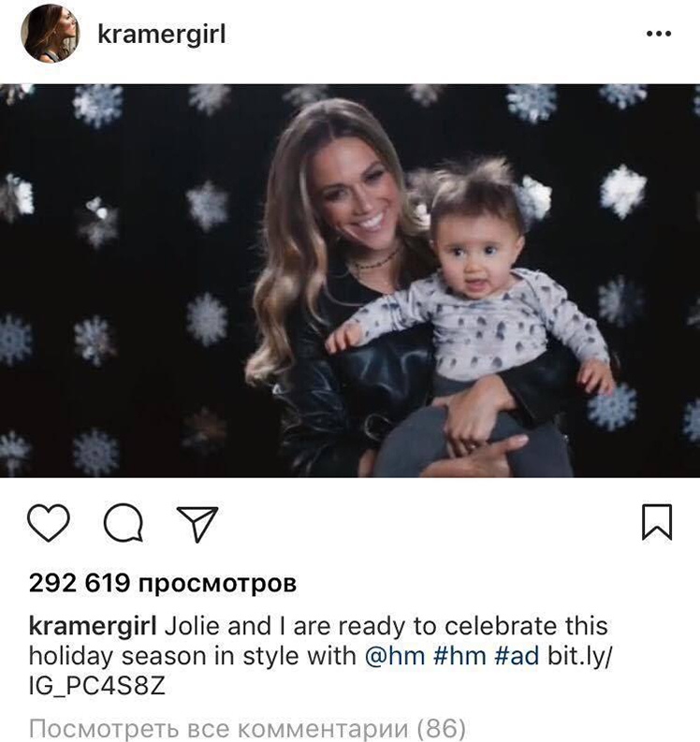
Task: Open the #hm hashtag
Action: point(459,656)
